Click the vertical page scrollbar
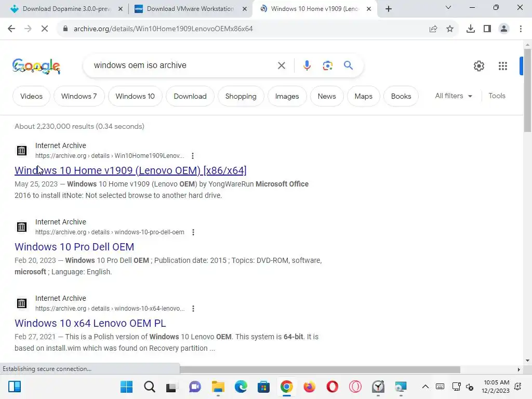532x399 pixels. [527, 90]
